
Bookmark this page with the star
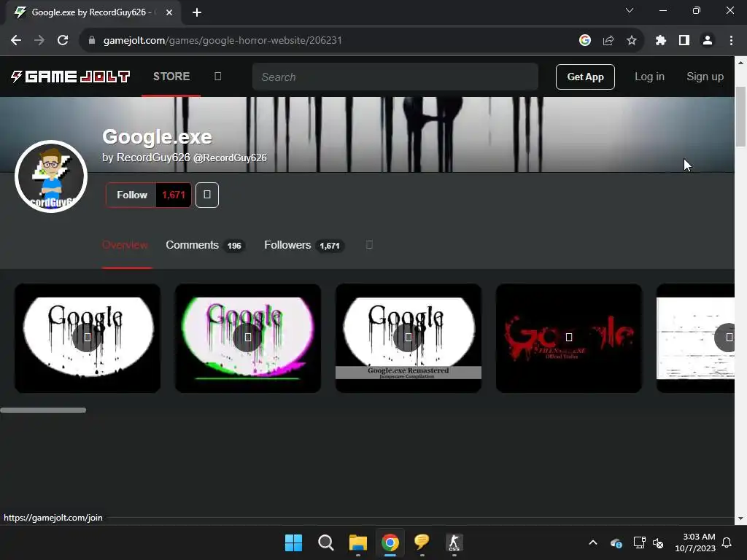(x=632, y=40)
